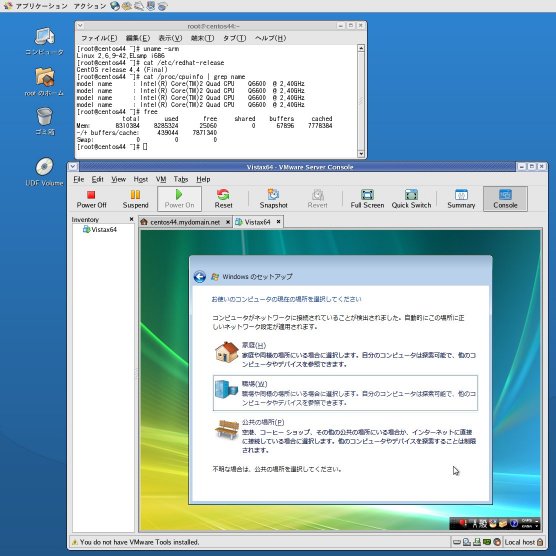Close the Vistax64 tab
Viewport: 556px width, 556px height.
(278, 222)
